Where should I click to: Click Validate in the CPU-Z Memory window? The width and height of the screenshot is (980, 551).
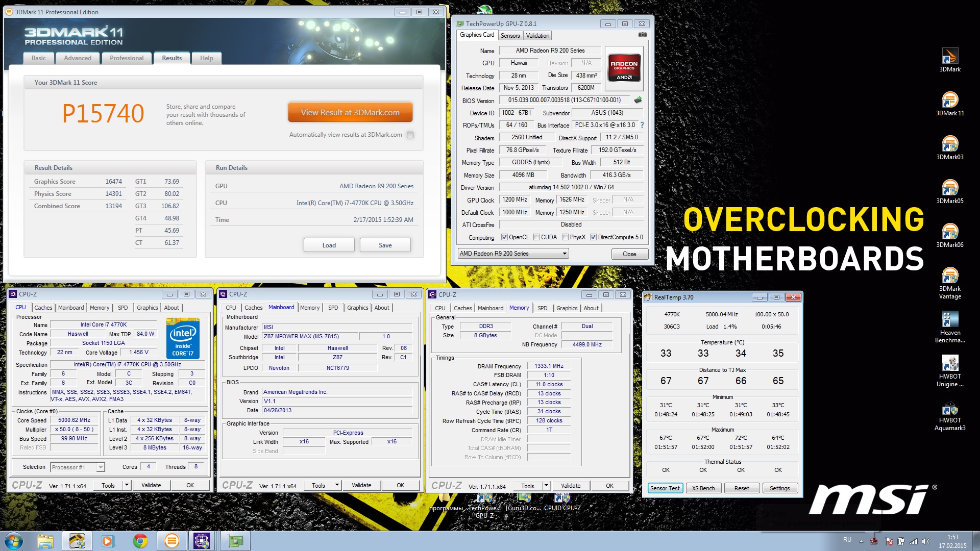[x=571, y=486]
